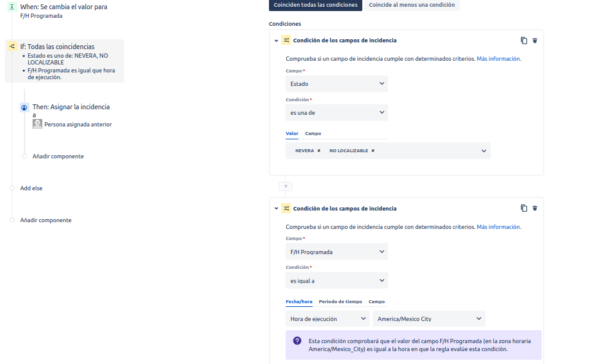Click the green When trigger icon
This screenshot has width=592, height=364.
(x=12, y=7)
